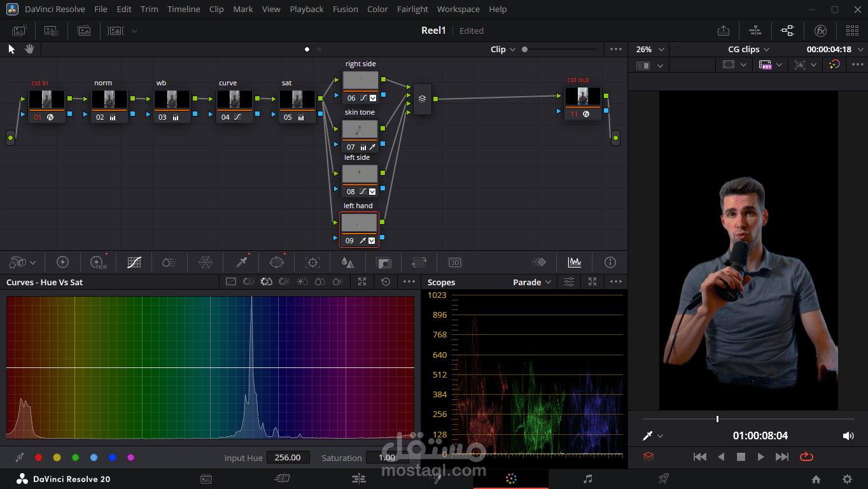The image size is (868, 489).
Task: Expand the scopes panel to full view
Action: [x=592, y=281]
